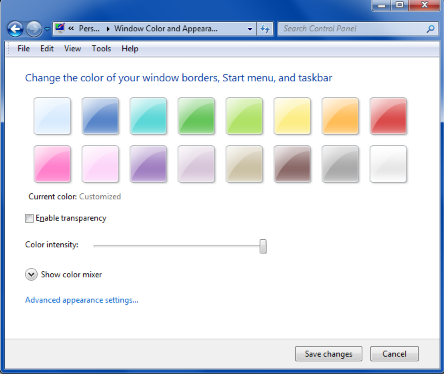
Task: Open the address bar history dropdown
Action: [x=250, y=29]
